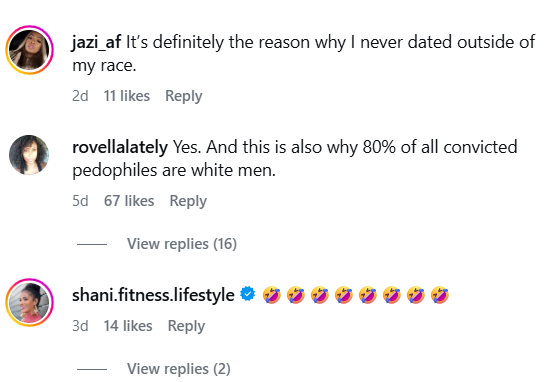This screenshot has height=382, width=558.
Task: Show who gave 11 likes
Action: coord(127,96)
